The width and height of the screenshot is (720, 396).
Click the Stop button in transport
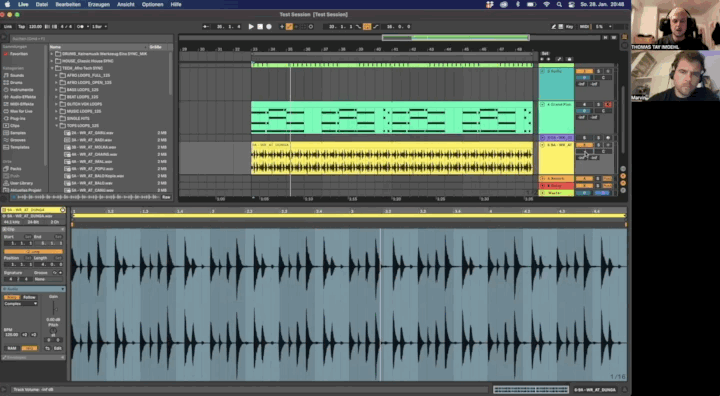pos(260,27)
